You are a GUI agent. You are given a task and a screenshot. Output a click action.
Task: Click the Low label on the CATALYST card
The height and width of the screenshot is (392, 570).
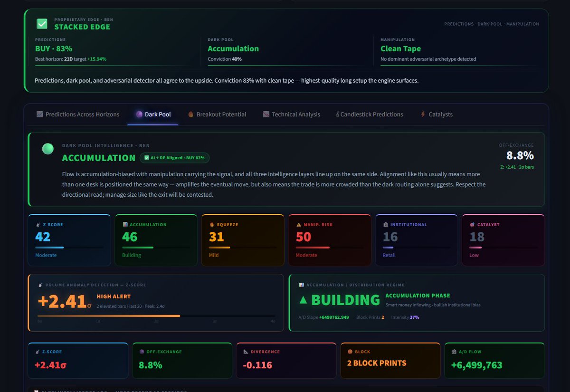coord(474,255)
